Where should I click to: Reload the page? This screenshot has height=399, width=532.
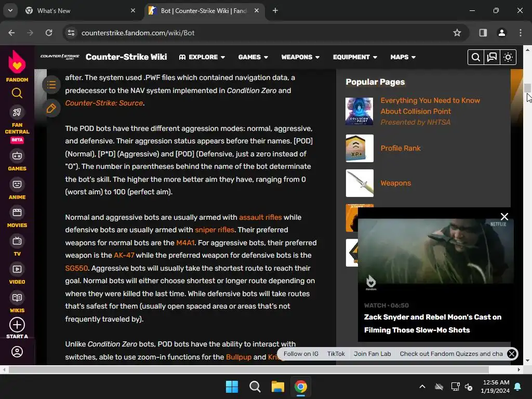click(49, 33)
